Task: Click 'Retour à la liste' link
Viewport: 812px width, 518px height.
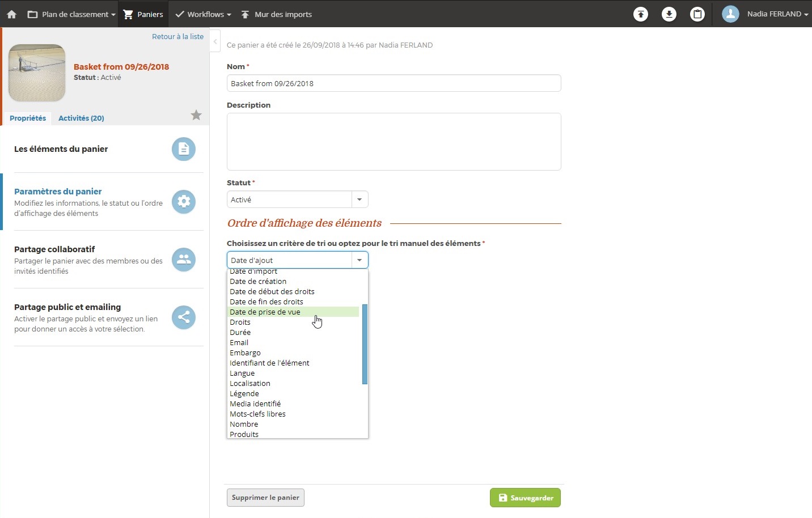Action: [x=177, y=37]
